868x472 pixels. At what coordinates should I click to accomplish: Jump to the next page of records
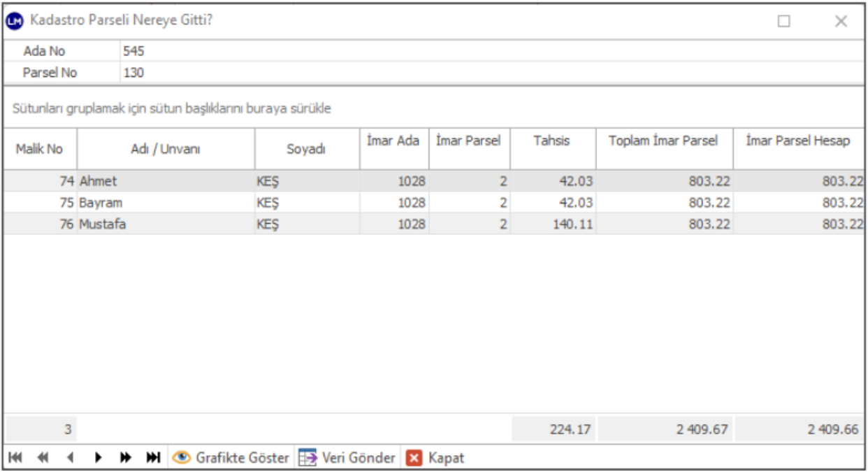point(126,458)
